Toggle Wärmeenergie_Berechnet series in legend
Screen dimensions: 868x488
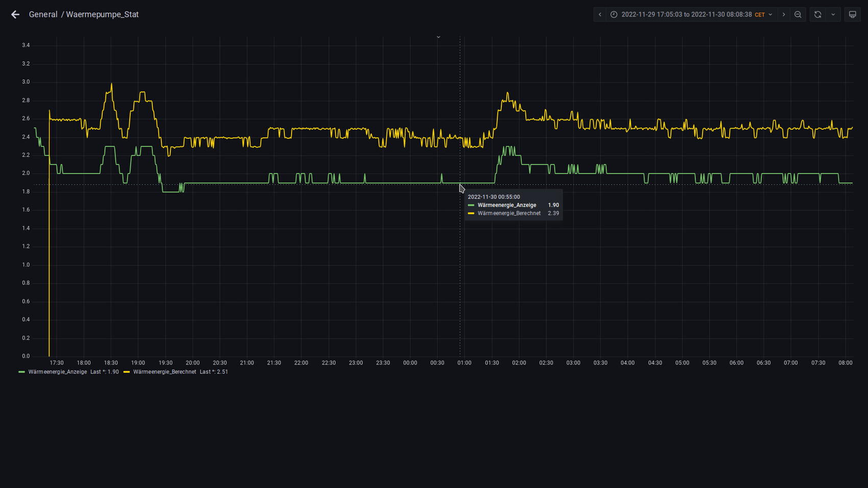click(164, 372)
